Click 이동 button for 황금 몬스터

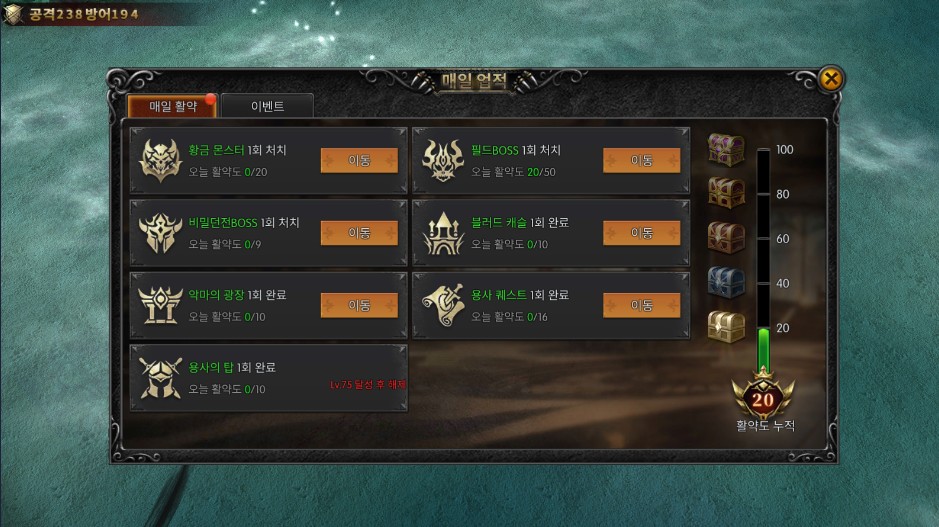pos(359,160)
